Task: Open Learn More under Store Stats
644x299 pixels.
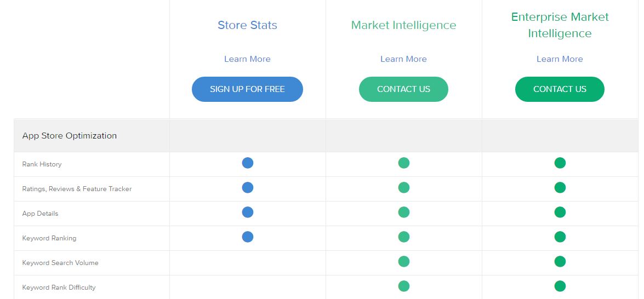Action: [x=247, y=59]
